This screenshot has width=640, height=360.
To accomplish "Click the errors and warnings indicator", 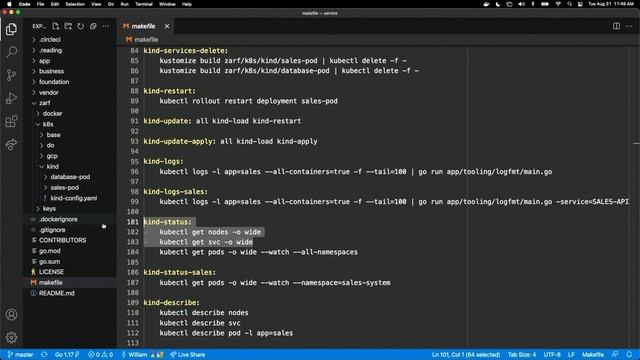I will point(100,355).
